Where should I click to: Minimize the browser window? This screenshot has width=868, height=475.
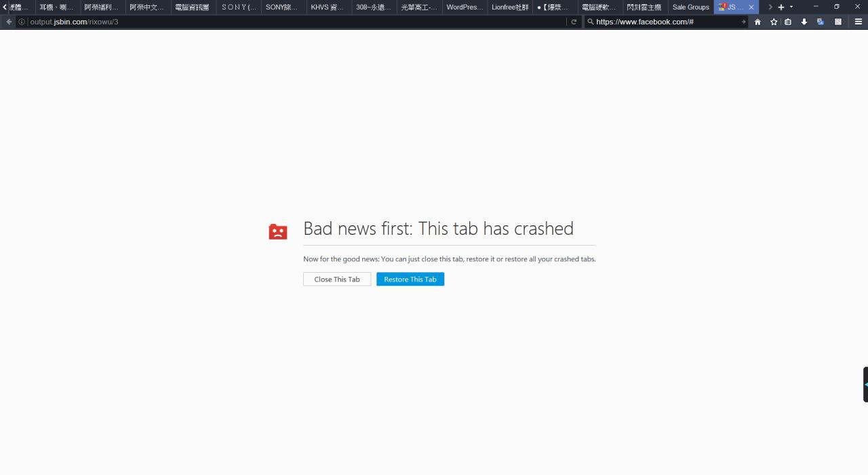[x=816, y=7]
